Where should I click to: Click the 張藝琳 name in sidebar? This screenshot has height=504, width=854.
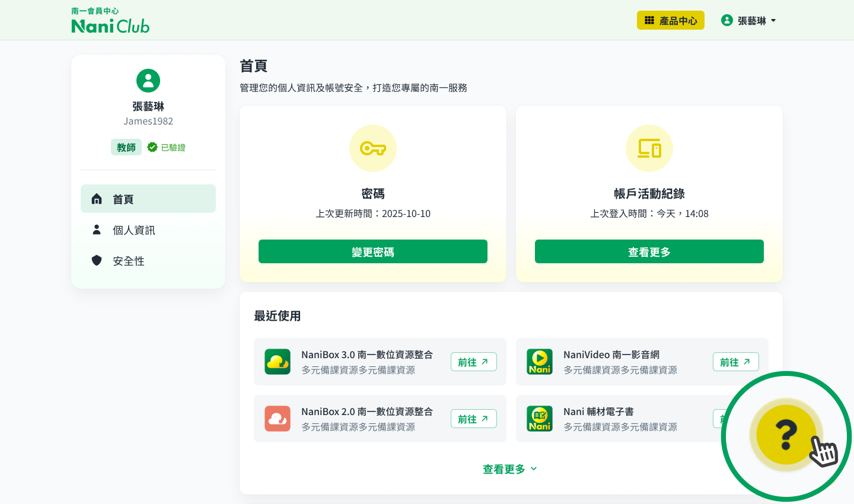point(148,106)
